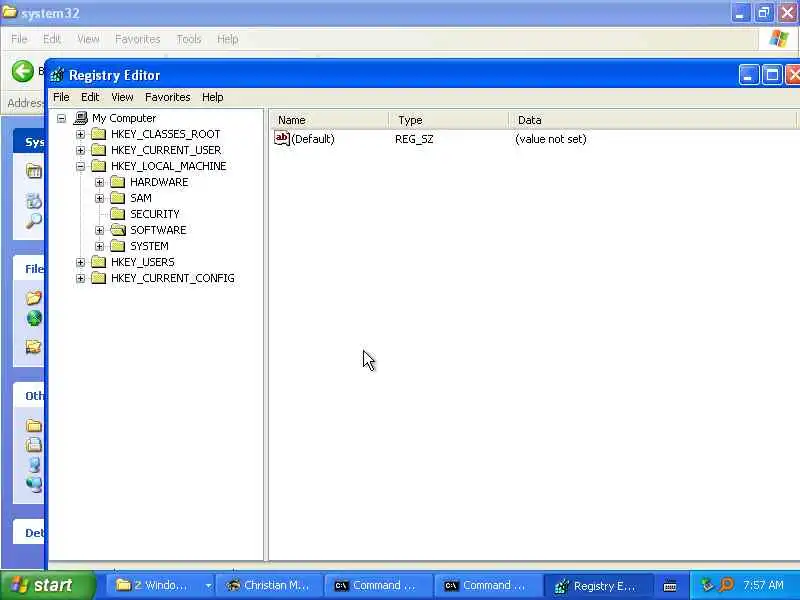800x600 pixels.
Task: Click the REG_SZ type cell
Action: click(414, 139)
